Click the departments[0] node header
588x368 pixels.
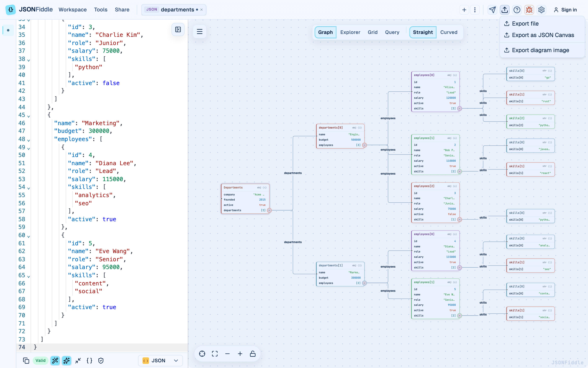point(340,128)
